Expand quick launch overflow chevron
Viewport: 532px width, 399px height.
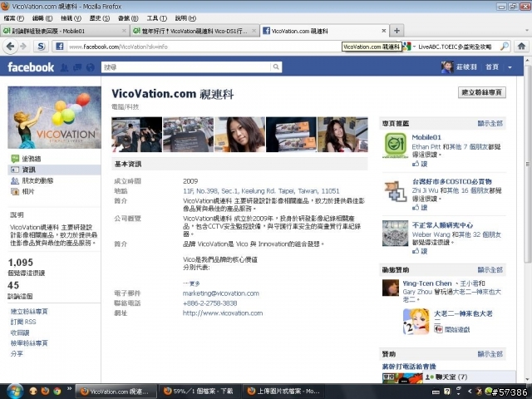point(70,389)
